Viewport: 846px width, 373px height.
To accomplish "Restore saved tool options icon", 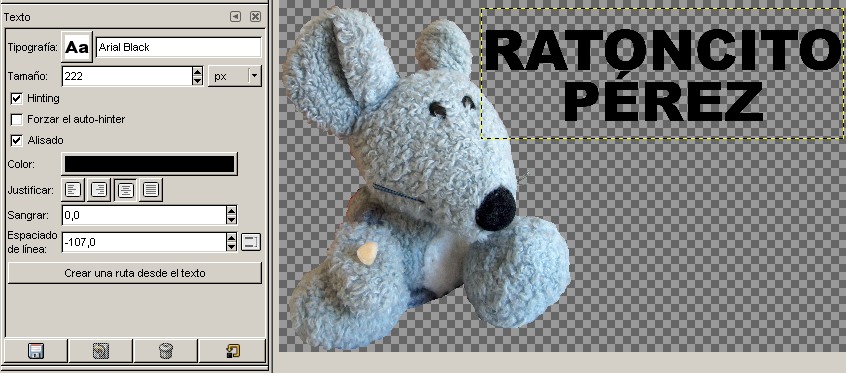I will click(101, 351).
